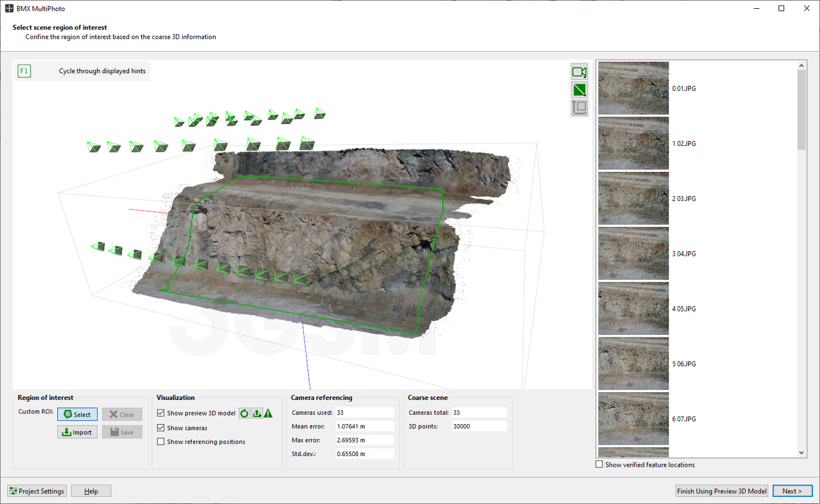Select thumbnail of 3 04.JPG
The image size is (820, 504).
633,253
